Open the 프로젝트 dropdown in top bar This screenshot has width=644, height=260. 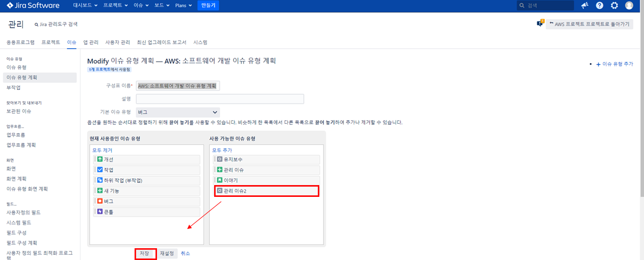(x=115, y=5)
